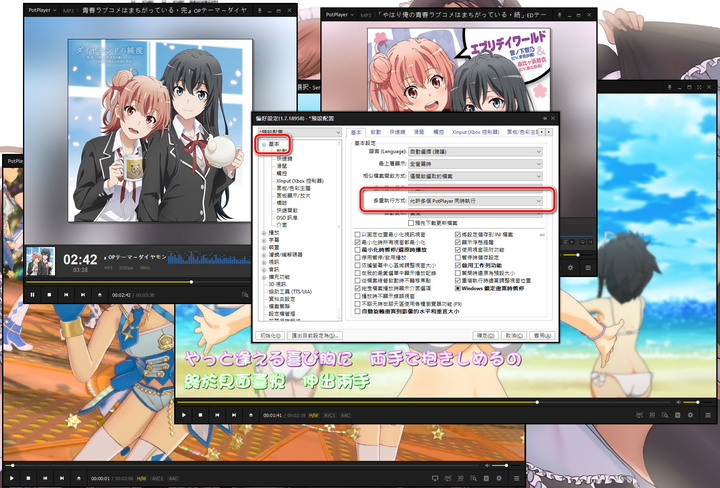Open the 相似檔案開啟方式 dropdown
Viewport: 720px width, 488px height.
click(475, 176)
